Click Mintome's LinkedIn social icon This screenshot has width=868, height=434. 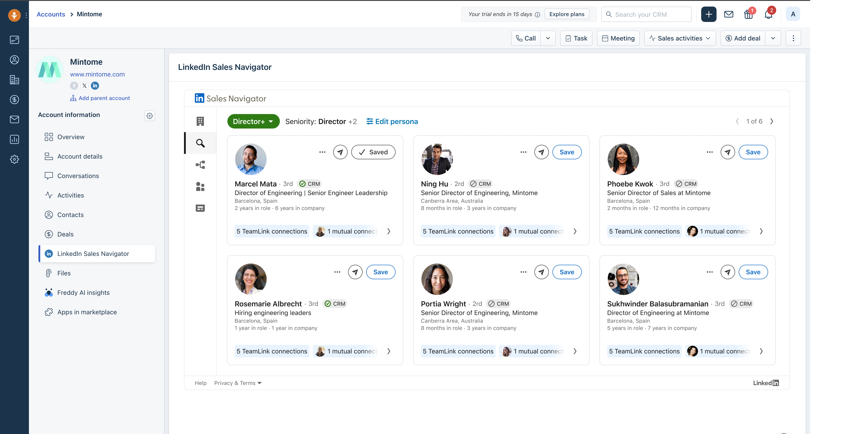pos(95,86)
